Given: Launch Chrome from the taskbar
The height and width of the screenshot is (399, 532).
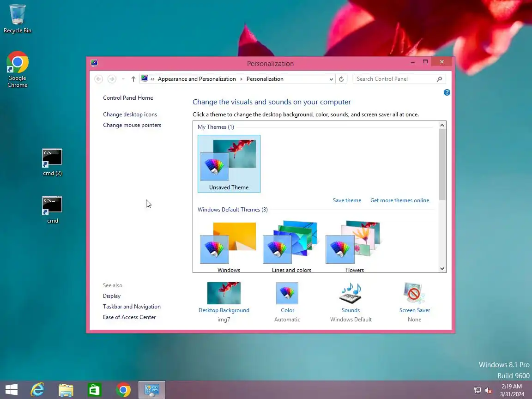Looking at the screenshot, I should click(x=123, y=389).
